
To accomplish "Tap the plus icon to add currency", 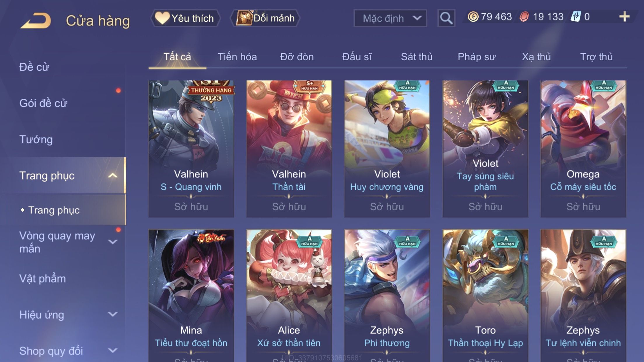I will point(624,17).
